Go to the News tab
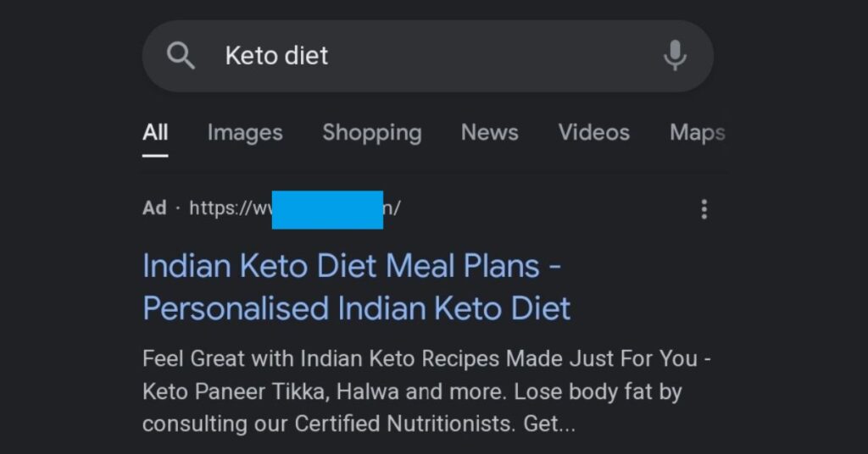This screenshot has width=868, height=454. [x=489, y=133]
